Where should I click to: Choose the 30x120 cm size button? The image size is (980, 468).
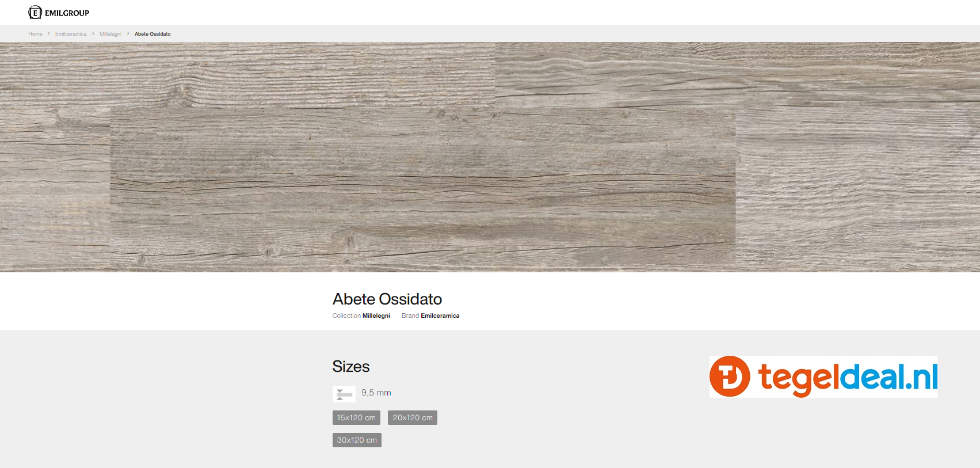coord(357,440)
